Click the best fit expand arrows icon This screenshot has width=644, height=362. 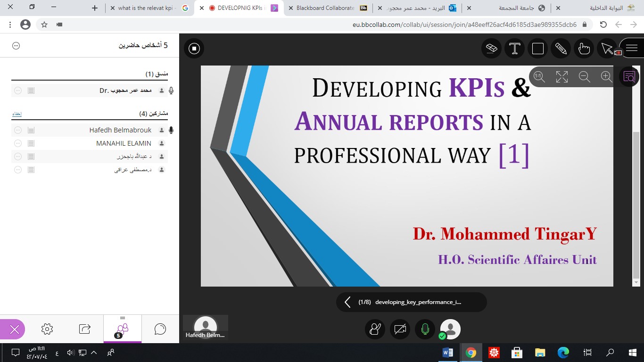pos(562,77)
